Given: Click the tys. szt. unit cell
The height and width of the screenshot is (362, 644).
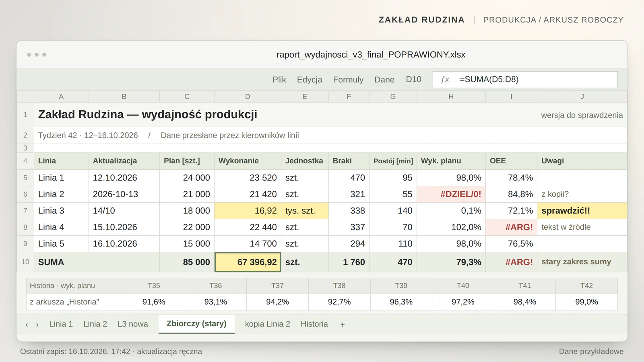Looking at the screenshot, I should point(305,211).
